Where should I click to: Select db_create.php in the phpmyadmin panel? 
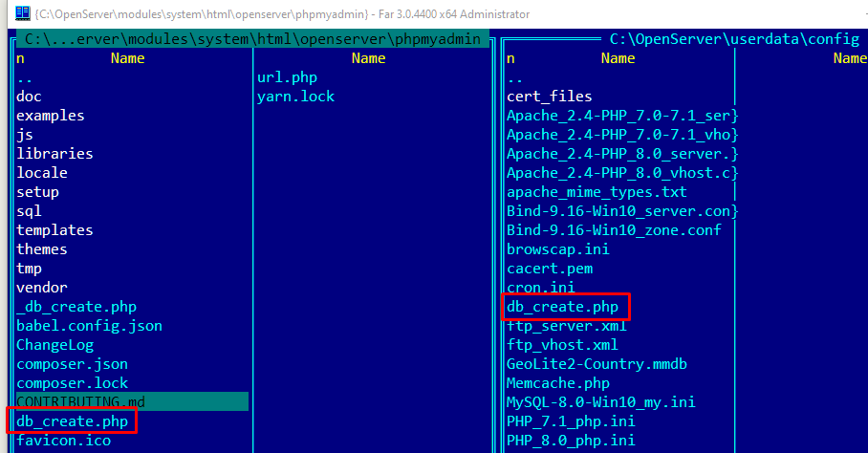(x=73, y=421)
